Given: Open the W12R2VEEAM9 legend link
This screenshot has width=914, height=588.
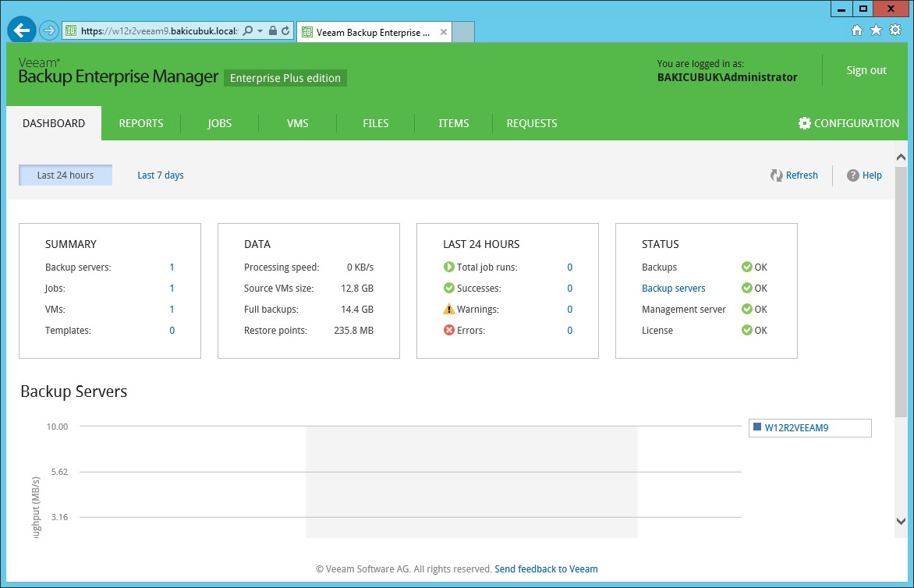Looking at the screenshot, I should [796, 427].
